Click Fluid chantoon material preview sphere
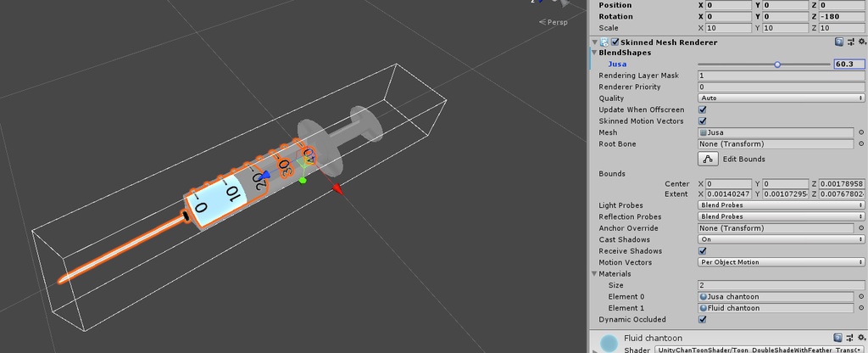This screenshot has width=868, height=353. coord(609,343)
